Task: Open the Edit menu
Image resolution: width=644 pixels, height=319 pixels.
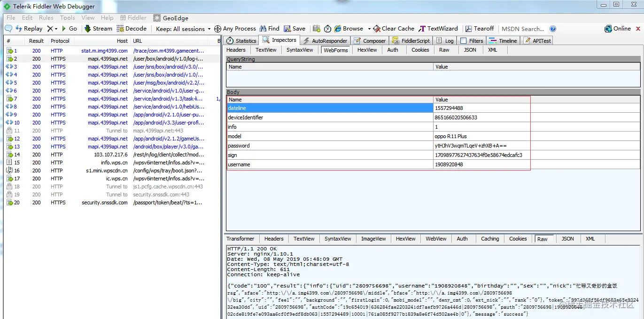Action: (x=28, y=18)
